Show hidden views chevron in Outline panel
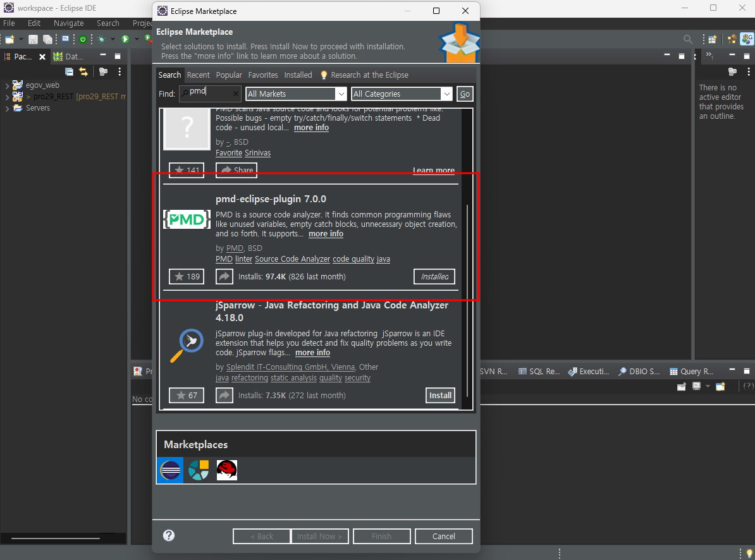The image size is (755, 560). [x=709, y=56]
